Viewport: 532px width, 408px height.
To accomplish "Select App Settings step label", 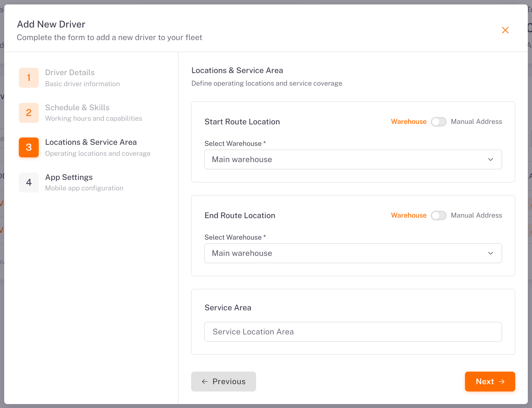I will [69, 177].
